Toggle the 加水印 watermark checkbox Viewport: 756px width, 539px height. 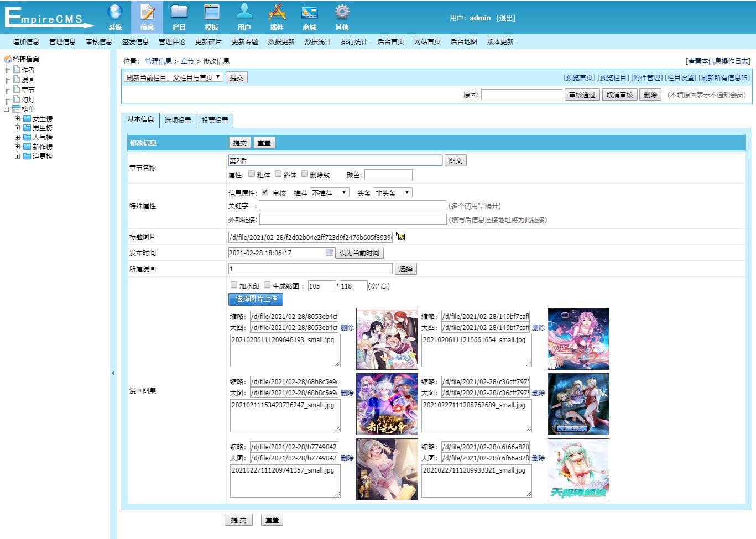tap(234, 284)
